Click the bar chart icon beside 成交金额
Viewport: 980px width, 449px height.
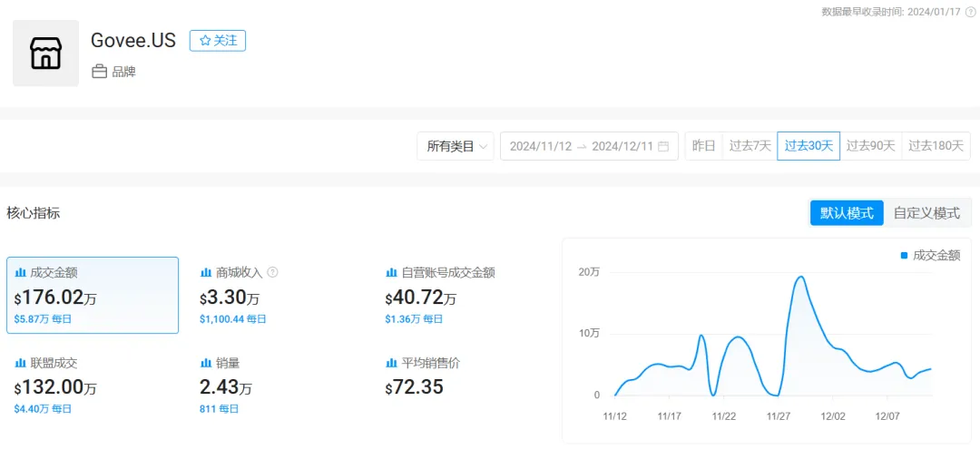(20, 273)
